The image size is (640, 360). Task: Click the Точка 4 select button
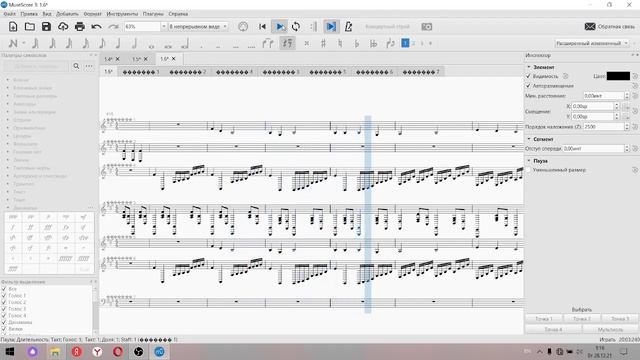[553, 329]
